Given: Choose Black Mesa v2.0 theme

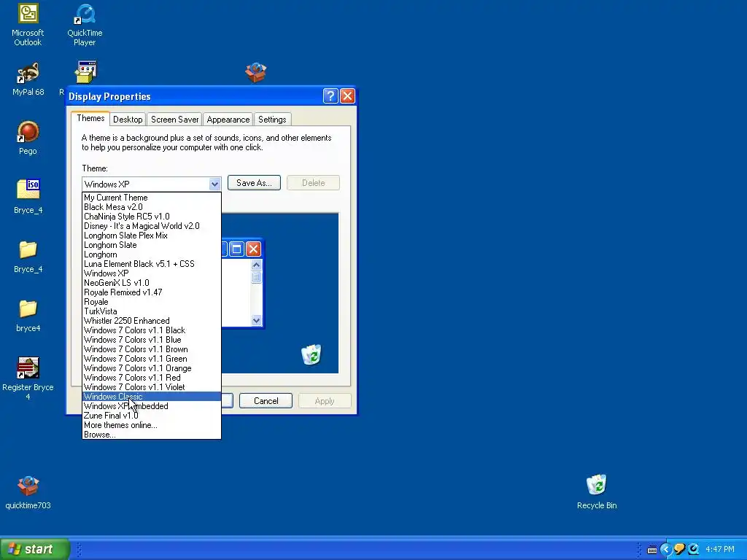Looking at the screenshot, I should click(152, 206).
